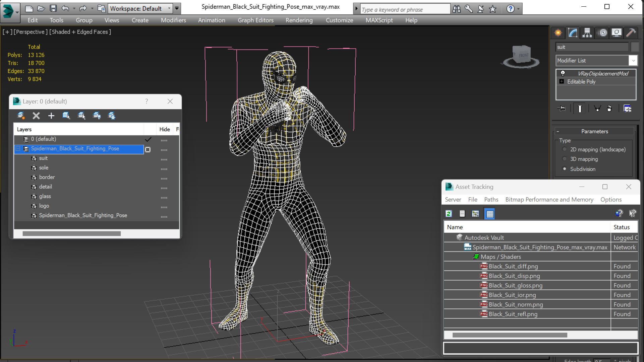Open the Utilities hammer panel tab
The width and height of the screenshot is (644, 362).
[x=631, y=33]
